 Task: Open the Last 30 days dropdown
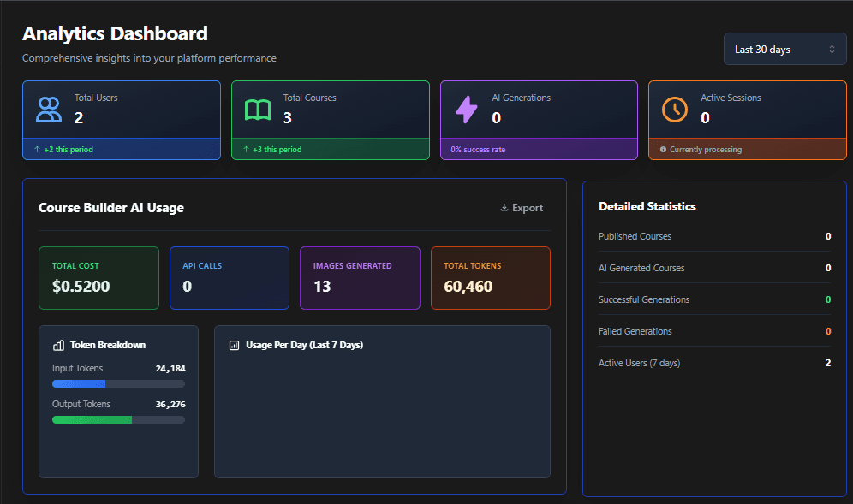click(784, 50)
